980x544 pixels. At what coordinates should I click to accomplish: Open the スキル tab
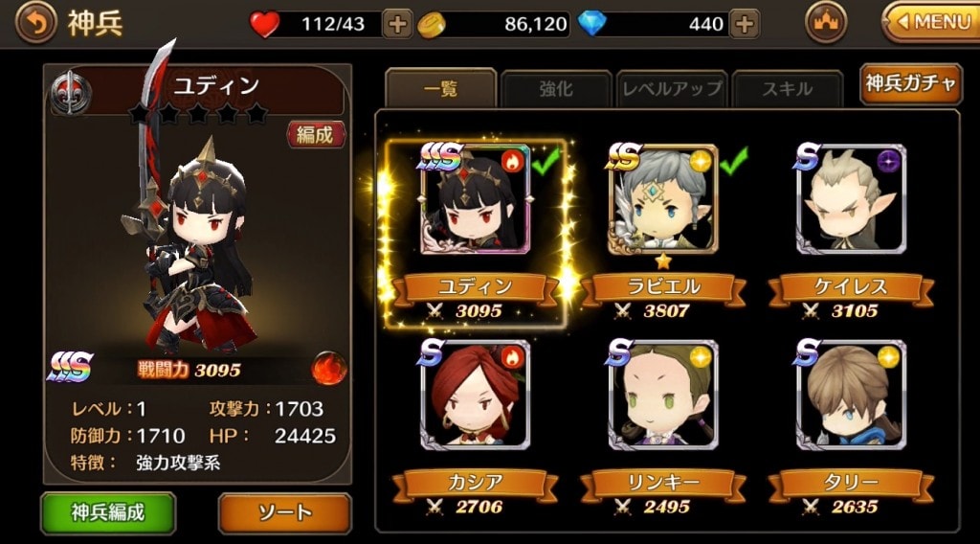coord(788,89)
